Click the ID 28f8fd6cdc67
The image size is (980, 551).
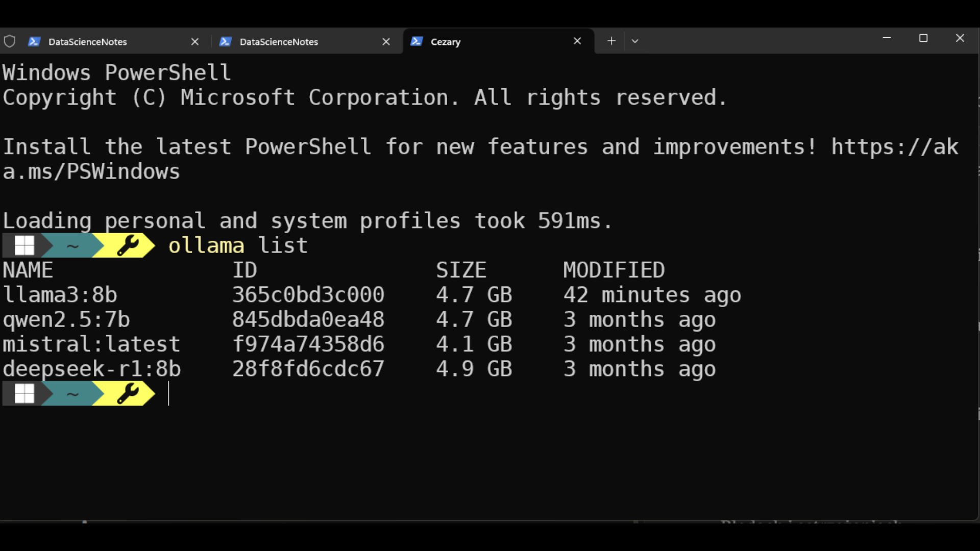click(308, 369)
